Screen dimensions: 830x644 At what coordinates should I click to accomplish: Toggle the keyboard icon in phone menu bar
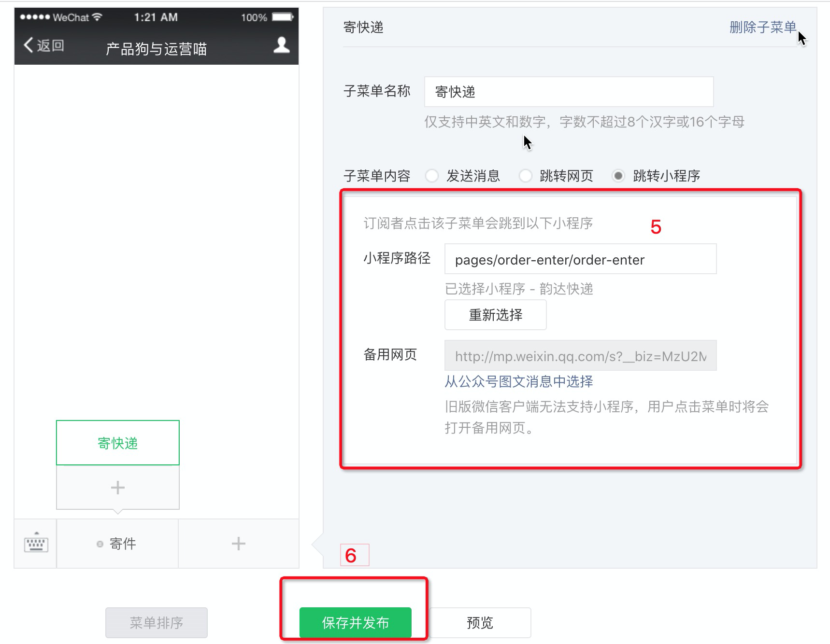(36, 544)
